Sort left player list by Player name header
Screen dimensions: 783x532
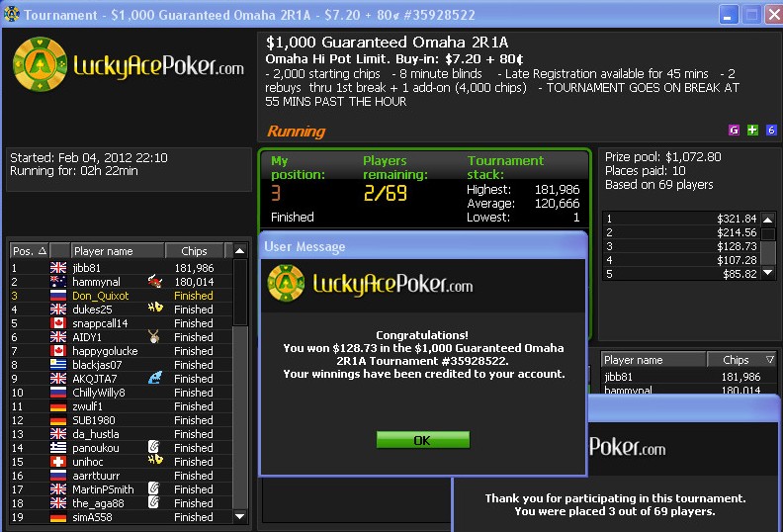pos(117,251)
